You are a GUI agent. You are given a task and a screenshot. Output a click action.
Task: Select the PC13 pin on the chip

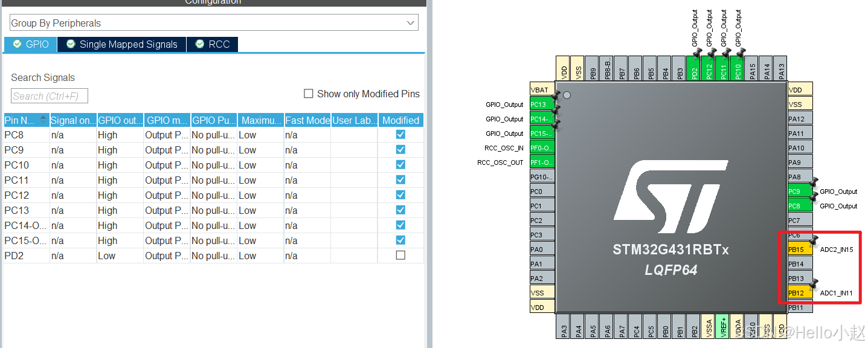point(542,105)
